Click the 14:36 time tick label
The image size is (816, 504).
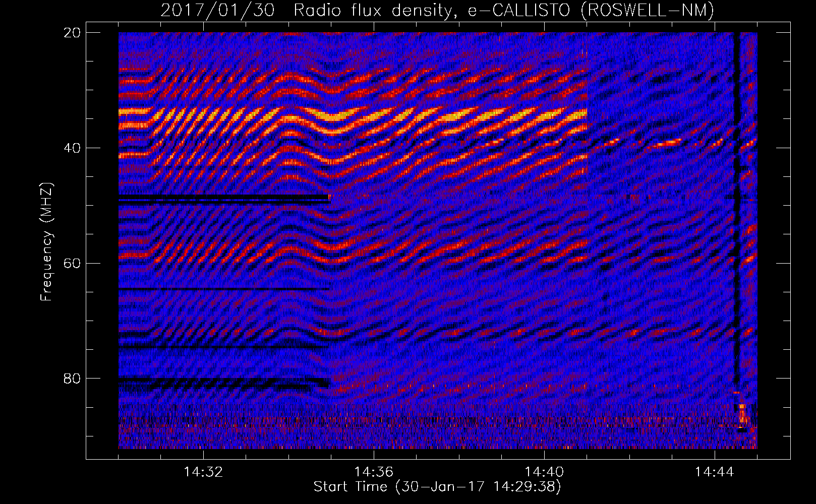374,472
